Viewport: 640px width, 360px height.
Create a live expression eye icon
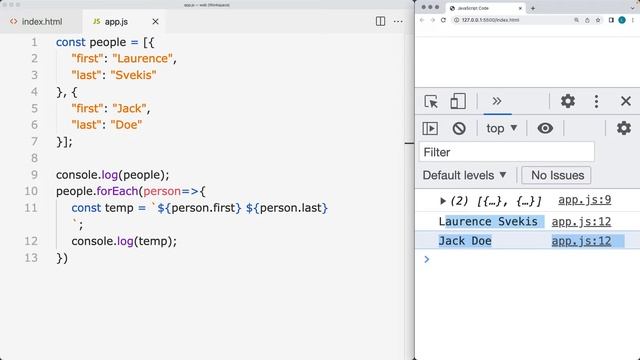click(545, 128)
